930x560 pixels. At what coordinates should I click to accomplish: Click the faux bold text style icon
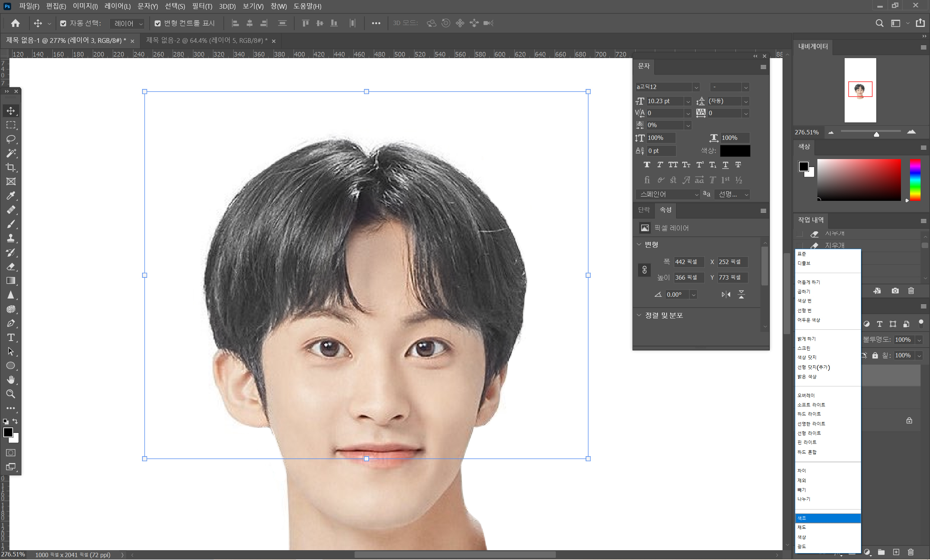point(647,165)
